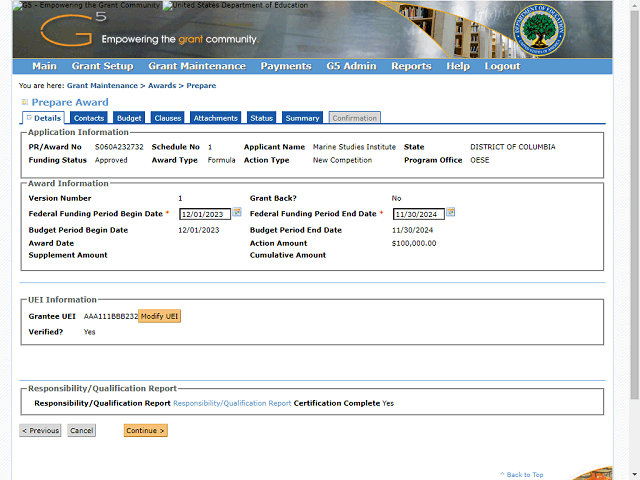
Task: Click the Federal Funding Period Begin Date field
Action: click(204, 214)
